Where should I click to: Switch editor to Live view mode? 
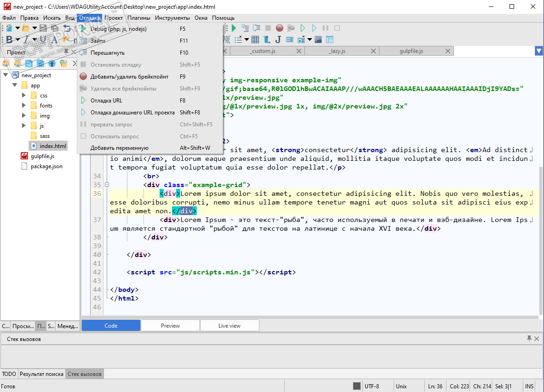click(229, 326)
